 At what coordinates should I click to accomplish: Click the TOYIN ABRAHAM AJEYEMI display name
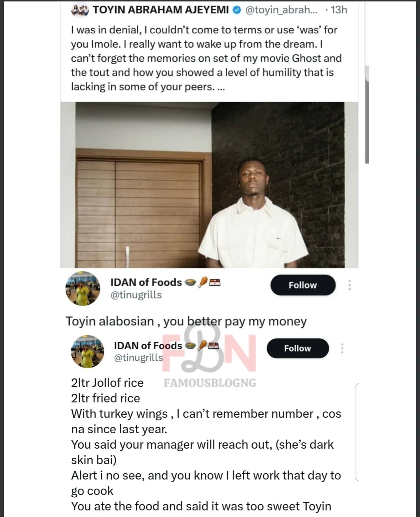point(161,10)
